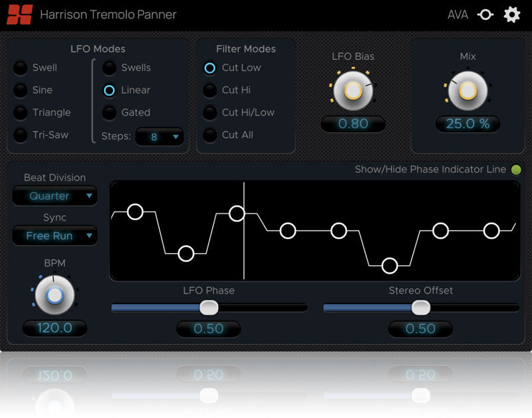The width and height of the screenshot is (532, 418).
Task: Choose the Cut Hi/Low filter mode
Action: tap(209, 112)
